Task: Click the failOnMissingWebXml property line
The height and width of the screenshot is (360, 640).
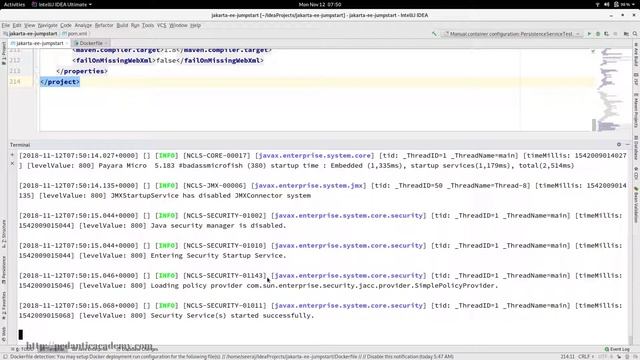Action: click(x=168, y=60)
